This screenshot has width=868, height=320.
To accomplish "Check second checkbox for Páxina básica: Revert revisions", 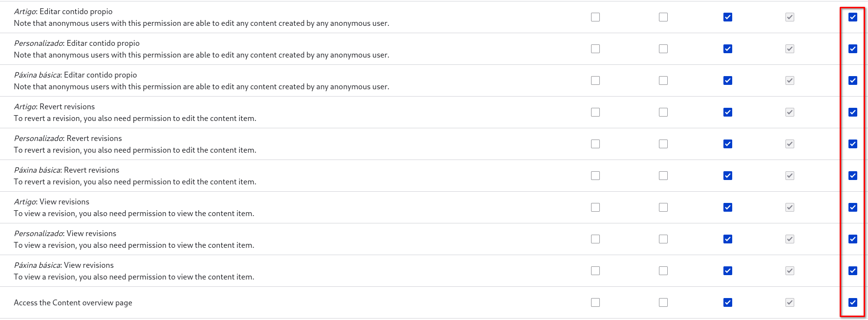I will (x=663, y=176).
